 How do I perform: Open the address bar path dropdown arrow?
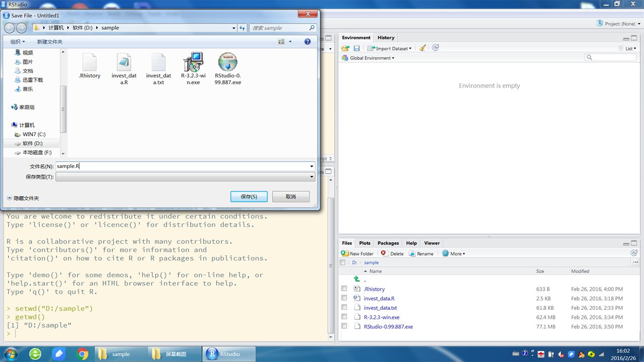pyautogui.click(x=234, y=28)
